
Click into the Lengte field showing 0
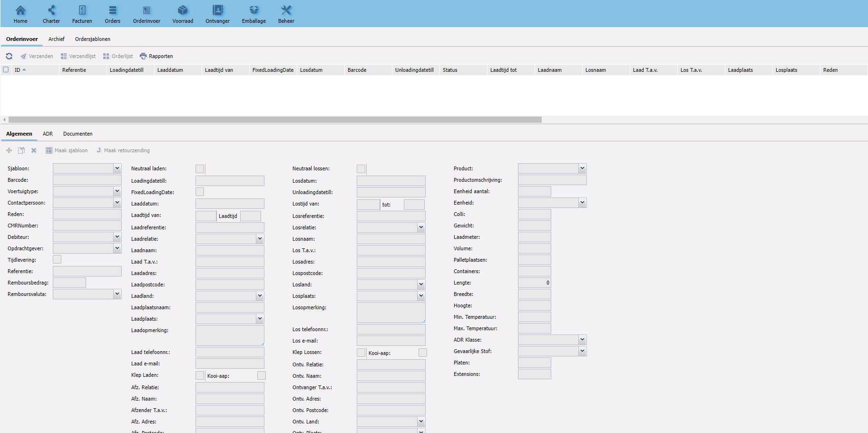tap(535, 282)
